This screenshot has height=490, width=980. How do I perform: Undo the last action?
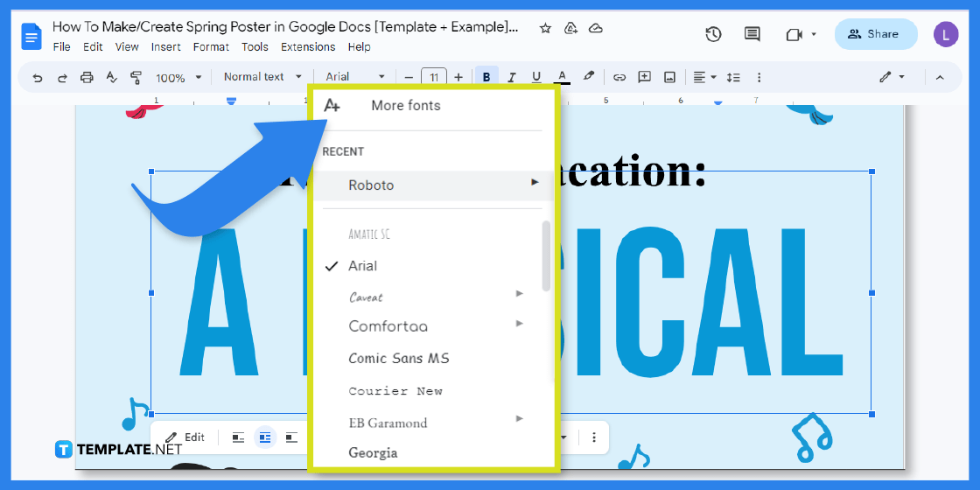pos(38,78)
